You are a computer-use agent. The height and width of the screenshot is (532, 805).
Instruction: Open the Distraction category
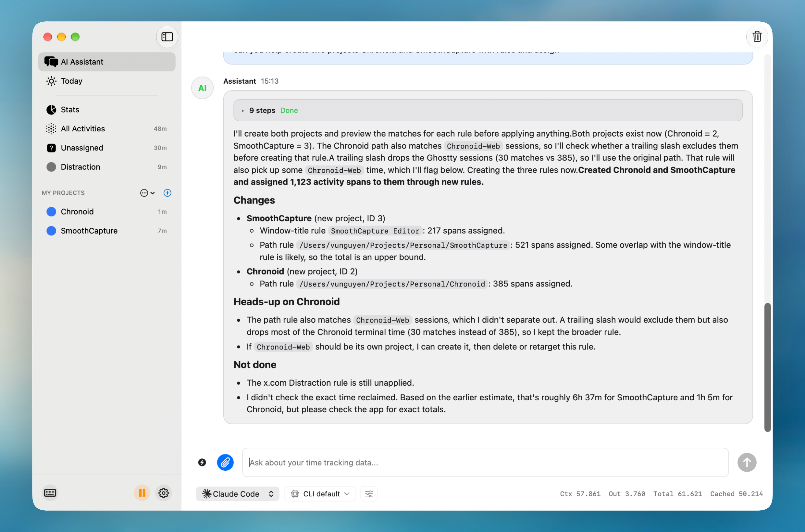coord(106,167)
